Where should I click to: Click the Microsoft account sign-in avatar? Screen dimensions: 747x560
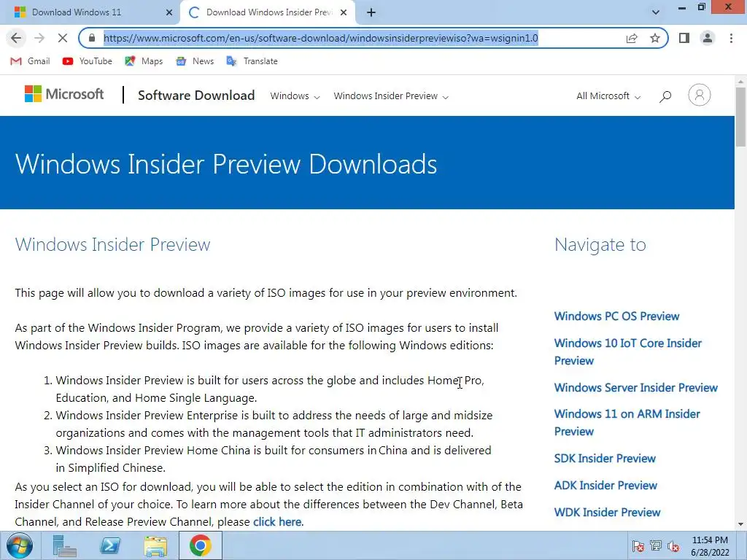pos(700,95)
